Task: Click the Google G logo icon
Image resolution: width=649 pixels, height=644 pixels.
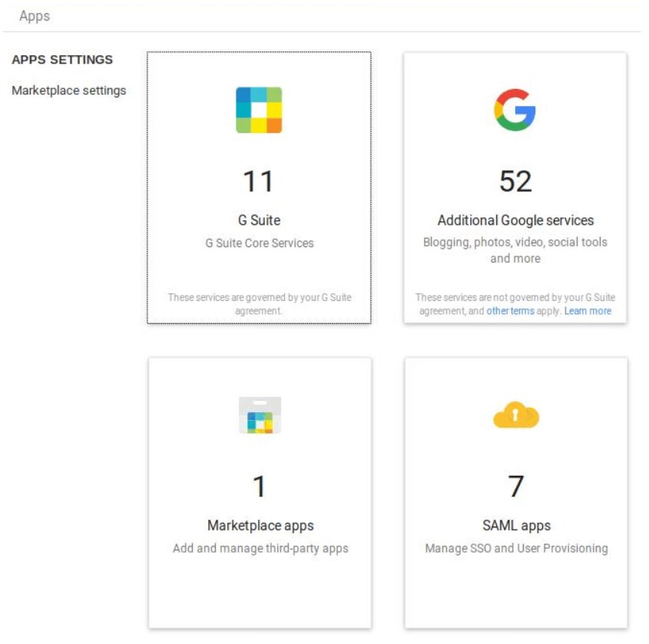Action: point(515,110)
